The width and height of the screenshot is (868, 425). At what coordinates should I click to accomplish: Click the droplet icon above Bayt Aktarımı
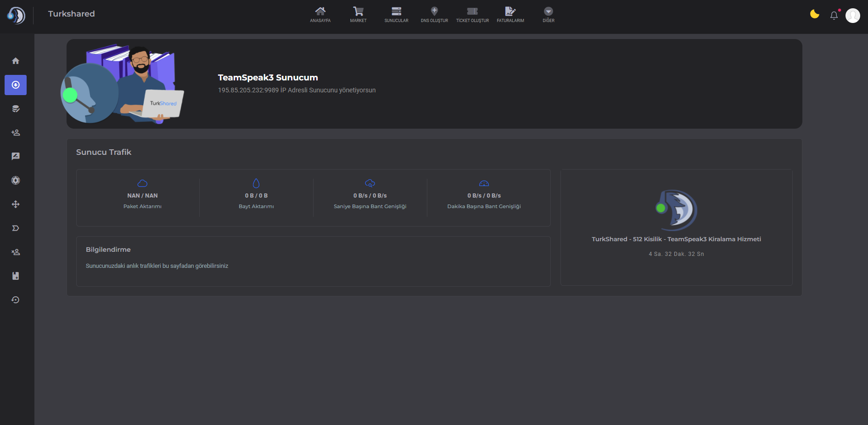coord(256,183)
